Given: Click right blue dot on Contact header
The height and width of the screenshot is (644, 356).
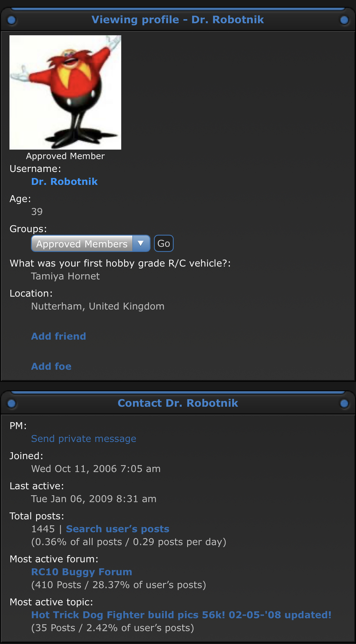Looking at the screenshot, I should coord(344,403).
